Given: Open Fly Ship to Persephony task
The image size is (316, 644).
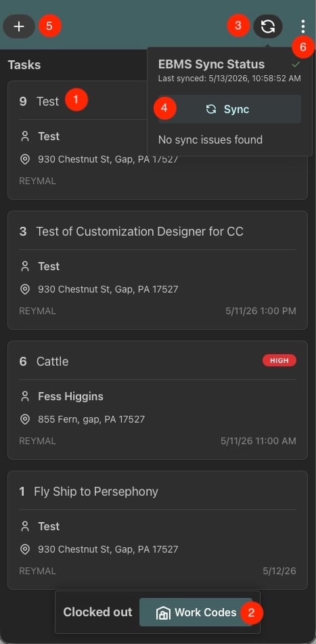Looking at the screenshot, I should click(x=158, y=530).
